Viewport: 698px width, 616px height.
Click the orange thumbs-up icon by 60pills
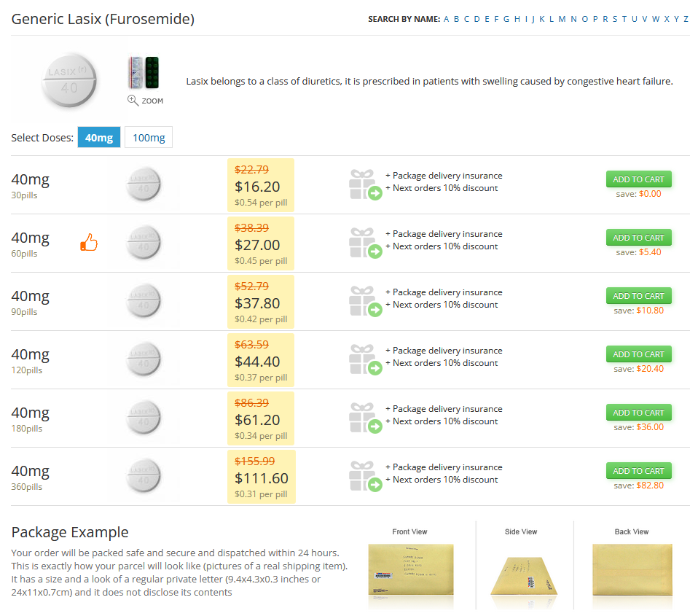point(89,242)
